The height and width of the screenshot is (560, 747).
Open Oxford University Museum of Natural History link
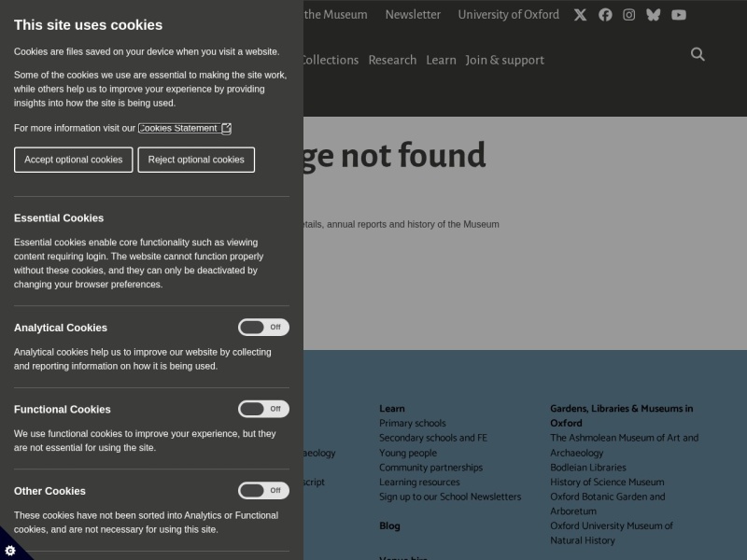click(612, 533)
